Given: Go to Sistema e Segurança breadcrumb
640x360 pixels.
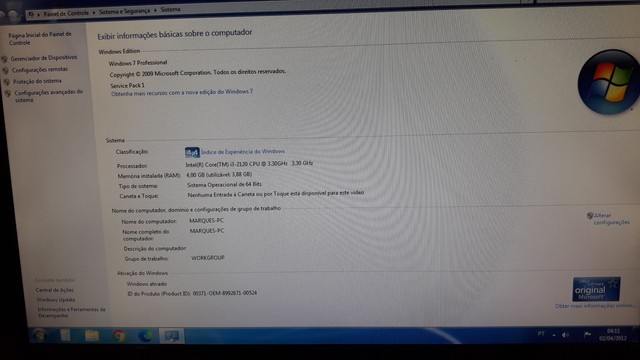Looking at the screenshot, I should [124, 11].
